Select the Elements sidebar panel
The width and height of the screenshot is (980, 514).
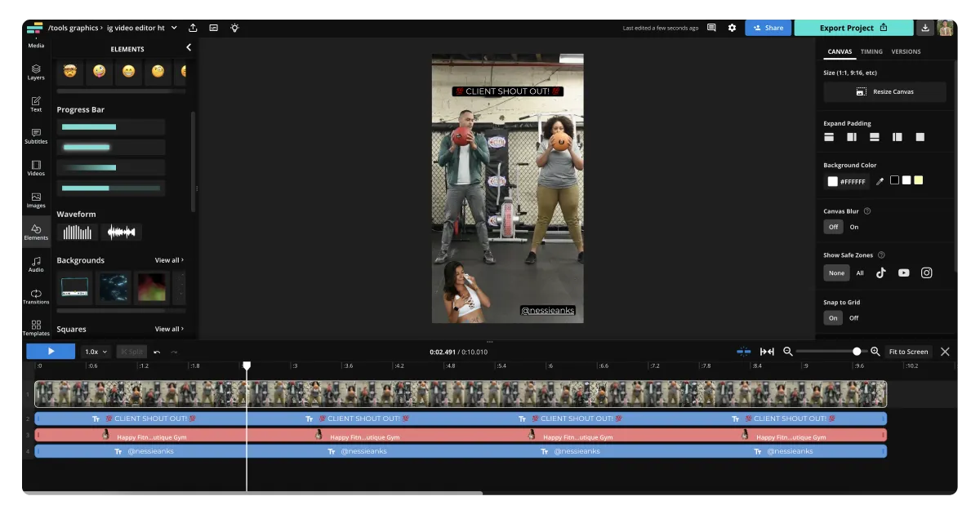(x=36, y=233)
